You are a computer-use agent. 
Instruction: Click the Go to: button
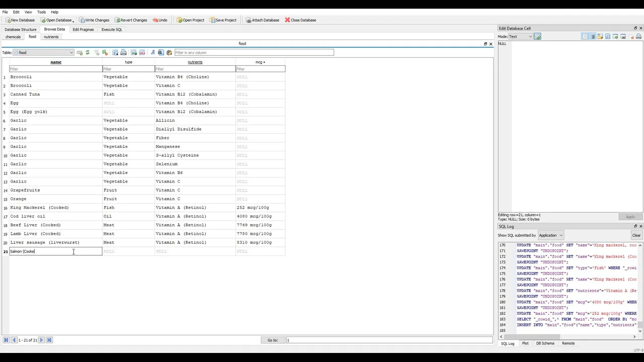[273, 340]
